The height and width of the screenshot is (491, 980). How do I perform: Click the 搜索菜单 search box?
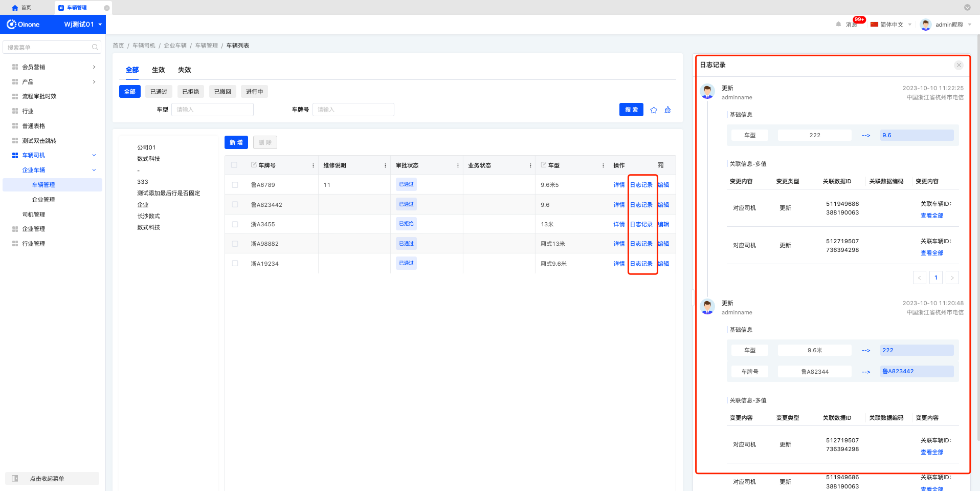pyautogui.click(x=52, y=47)
